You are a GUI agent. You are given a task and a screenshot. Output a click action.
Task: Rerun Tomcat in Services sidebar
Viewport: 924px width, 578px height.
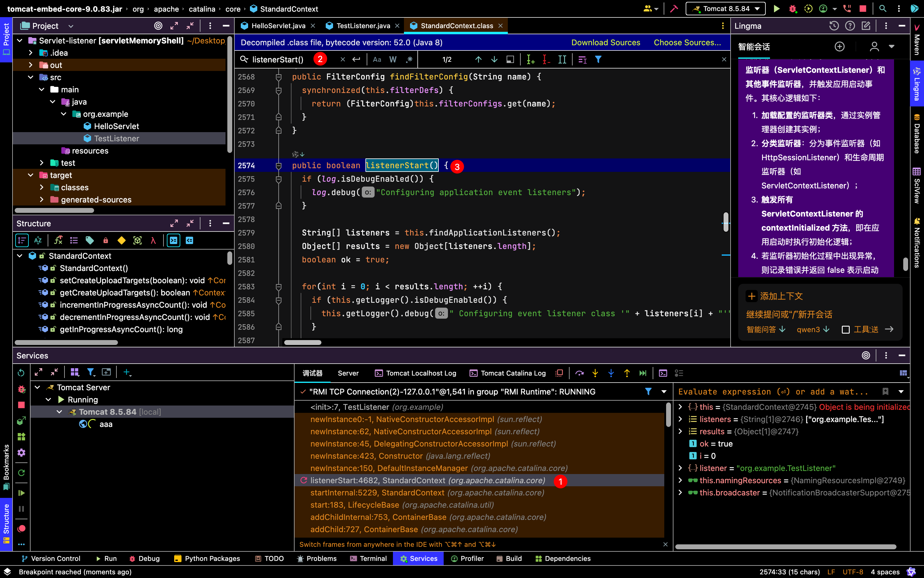[x=21, y=372]
